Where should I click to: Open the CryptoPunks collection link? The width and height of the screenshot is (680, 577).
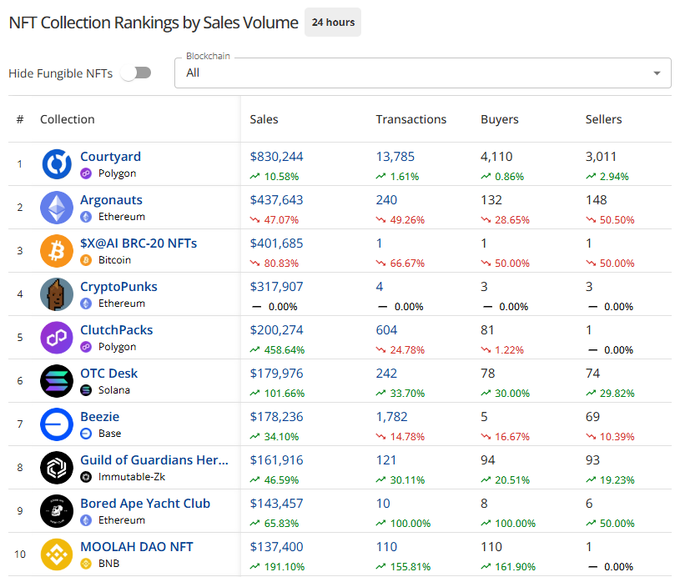(x=119, y=286)
